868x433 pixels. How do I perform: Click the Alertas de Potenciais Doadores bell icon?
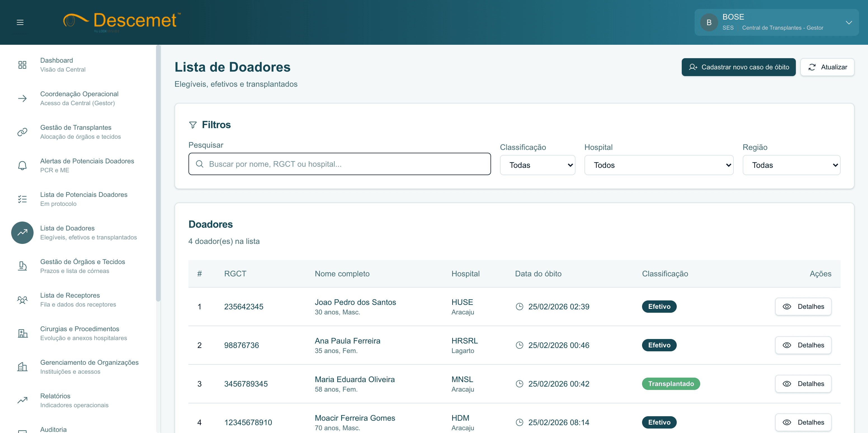pos(22,165)
